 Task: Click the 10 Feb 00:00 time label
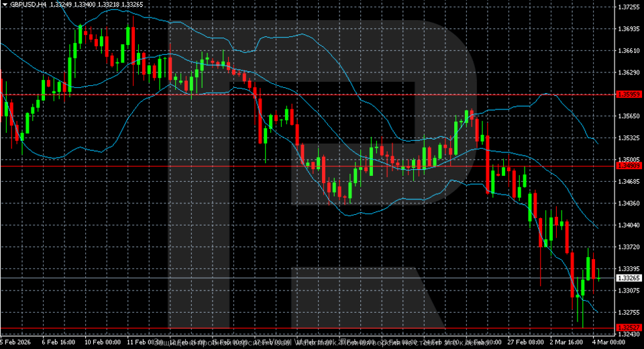tap(102, 342)
